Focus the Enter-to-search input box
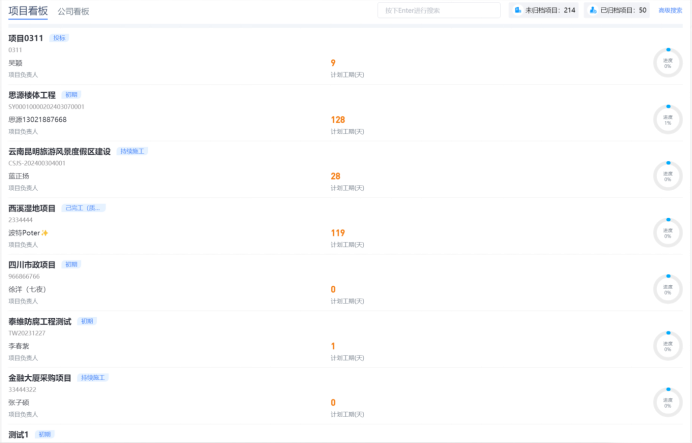This screenshot has height=443, width=692. (x=439, y=10)
